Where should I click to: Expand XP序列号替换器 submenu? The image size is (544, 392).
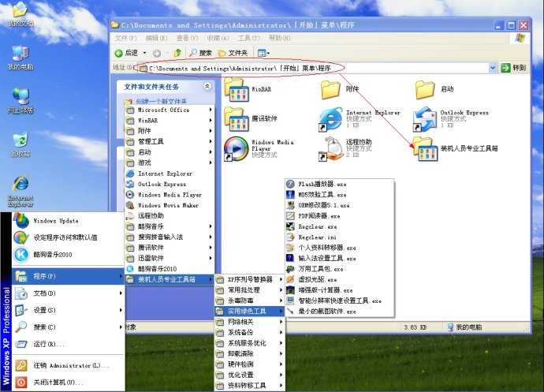(x=249, y=279)
